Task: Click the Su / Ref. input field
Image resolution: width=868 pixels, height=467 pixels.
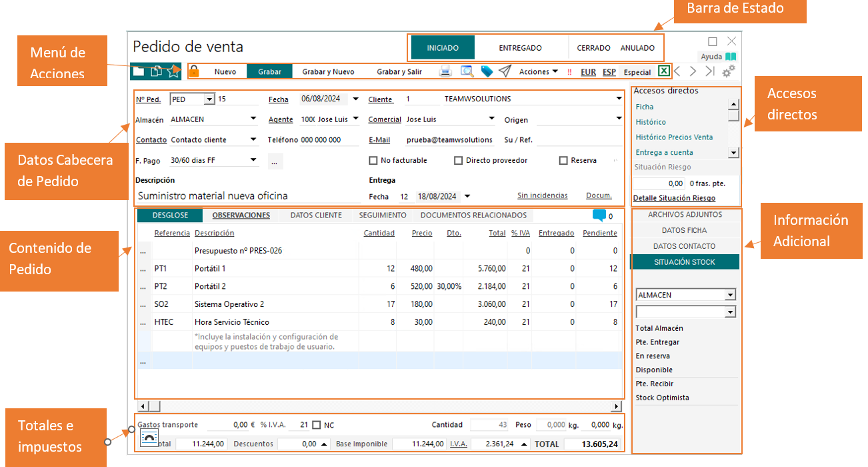Action: (x=579, y=140)
